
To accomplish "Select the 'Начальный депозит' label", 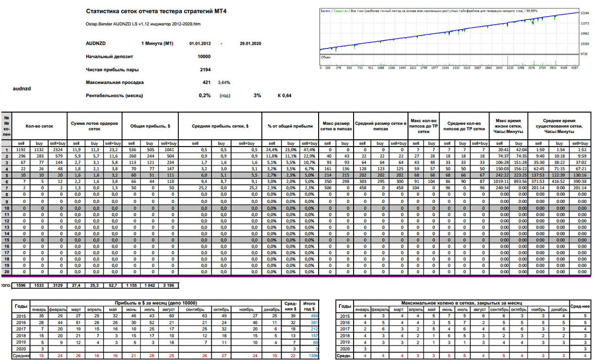I will [109, 56].
